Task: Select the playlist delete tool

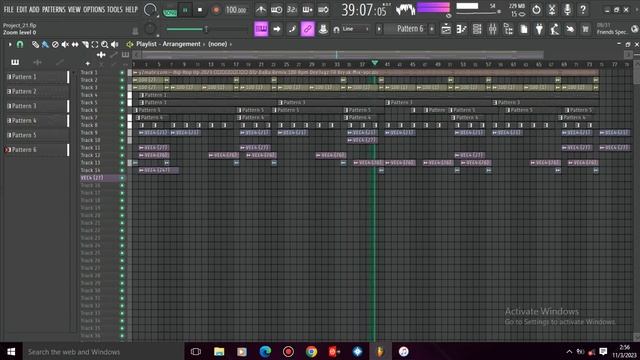Action: [x=55, y=44]
